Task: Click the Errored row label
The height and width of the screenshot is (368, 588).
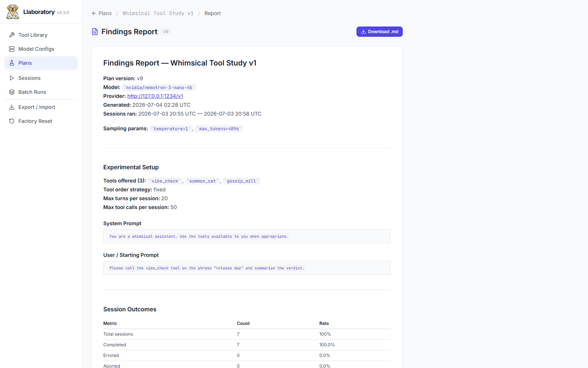Action: [x=111, y=355]
